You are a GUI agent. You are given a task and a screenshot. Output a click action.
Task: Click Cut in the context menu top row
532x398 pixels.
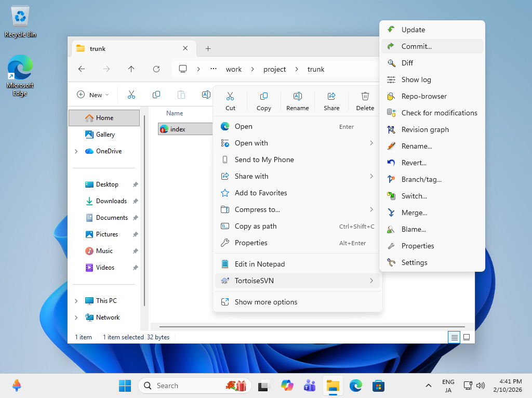pyautogui.click(x=230, y=101)
